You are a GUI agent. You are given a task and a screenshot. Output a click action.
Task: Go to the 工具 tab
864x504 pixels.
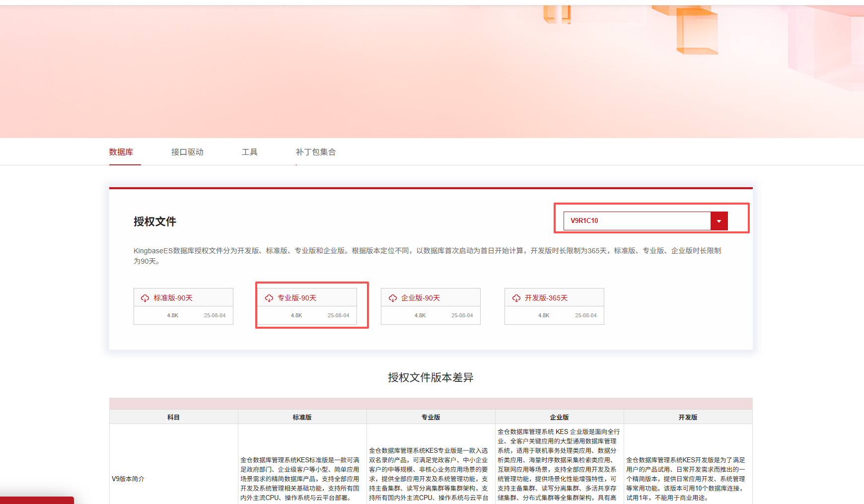pyautogui.click(x=249, y=152)
